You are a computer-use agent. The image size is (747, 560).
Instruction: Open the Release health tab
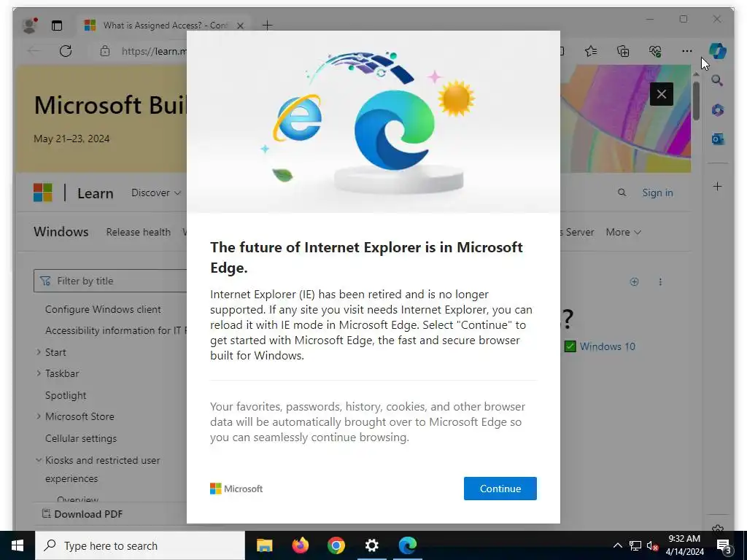[x=138, y=232]
